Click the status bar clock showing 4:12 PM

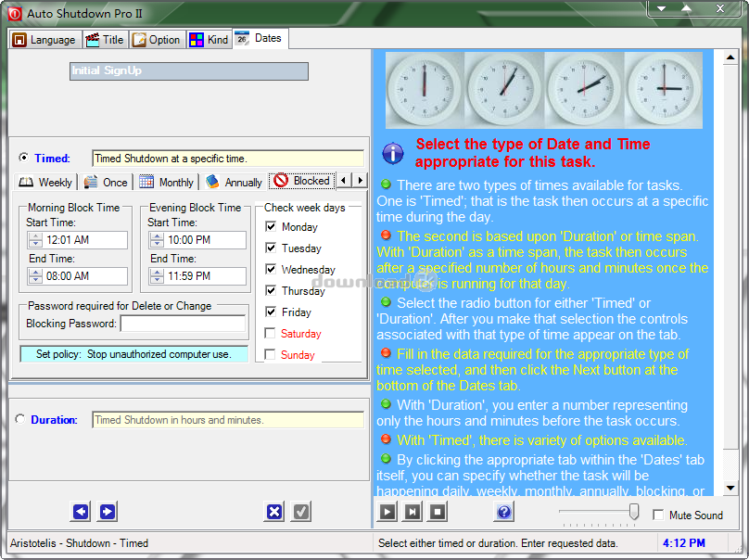[x=683, y=542]
